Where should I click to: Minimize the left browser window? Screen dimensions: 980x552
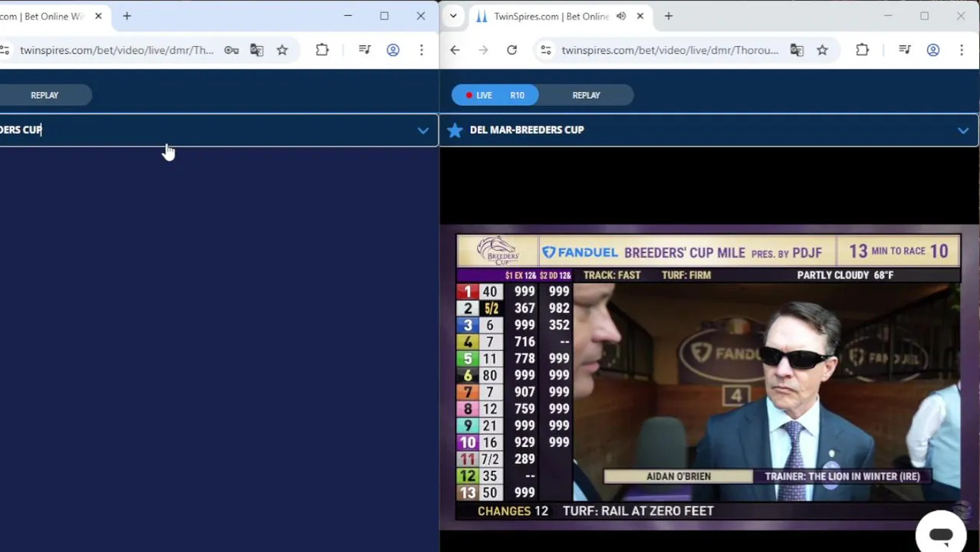coord(348,16)
